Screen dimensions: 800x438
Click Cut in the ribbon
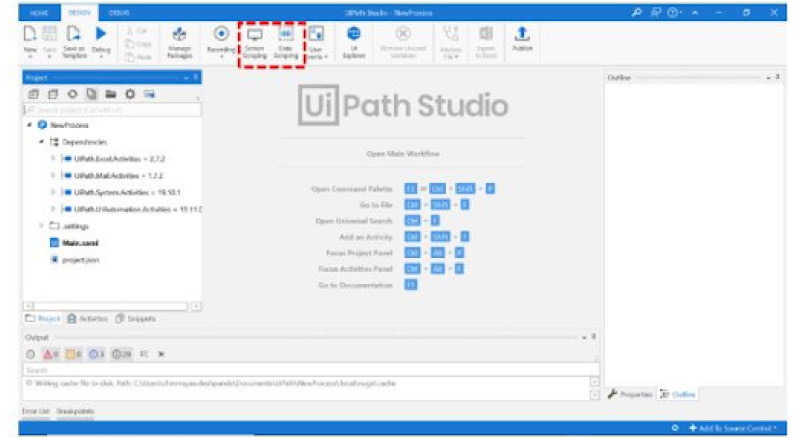138,32
